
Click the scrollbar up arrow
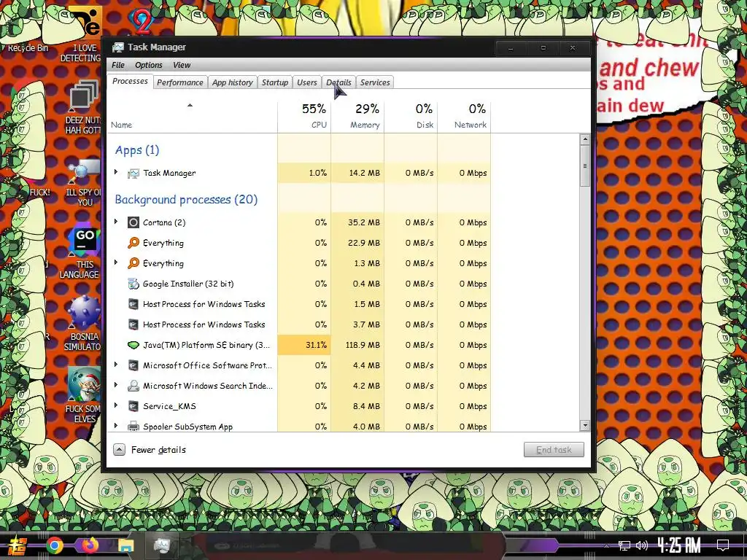click(x=584, y=139)
